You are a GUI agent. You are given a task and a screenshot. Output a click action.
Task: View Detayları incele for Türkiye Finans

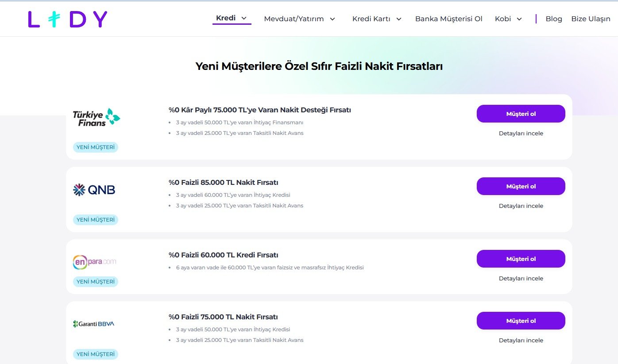coord(521,133)
